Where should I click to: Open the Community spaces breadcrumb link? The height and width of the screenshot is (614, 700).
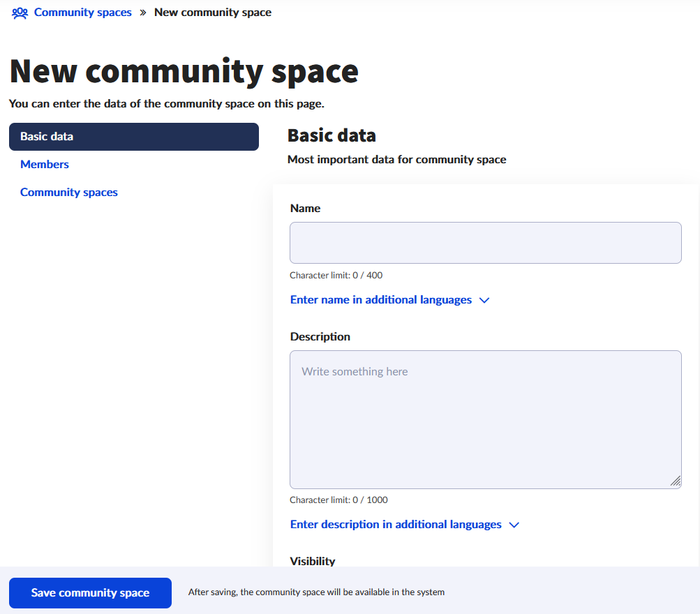coord(82,13)
